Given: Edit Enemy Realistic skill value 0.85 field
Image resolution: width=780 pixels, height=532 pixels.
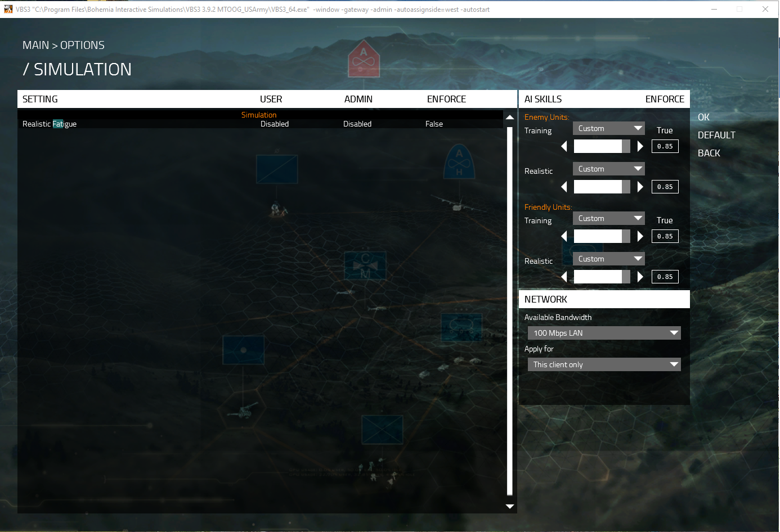Looking at the screenshot, I should point(665,187).
